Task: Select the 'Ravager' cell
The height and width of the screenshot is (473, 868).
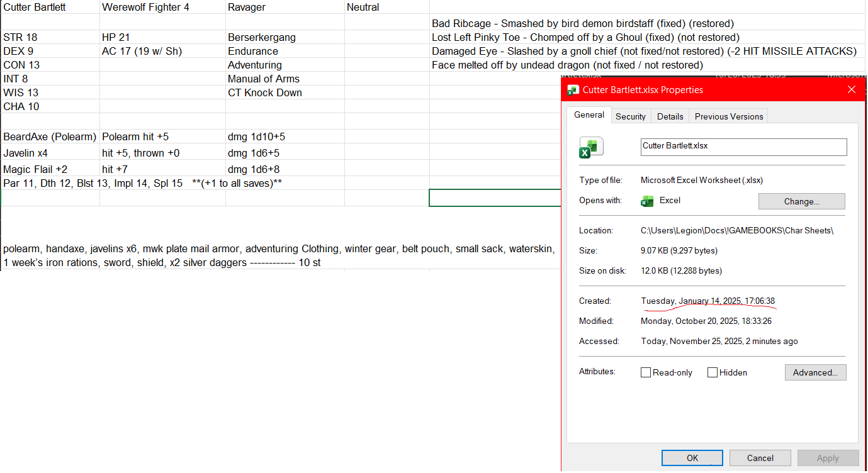Action: 285,8
